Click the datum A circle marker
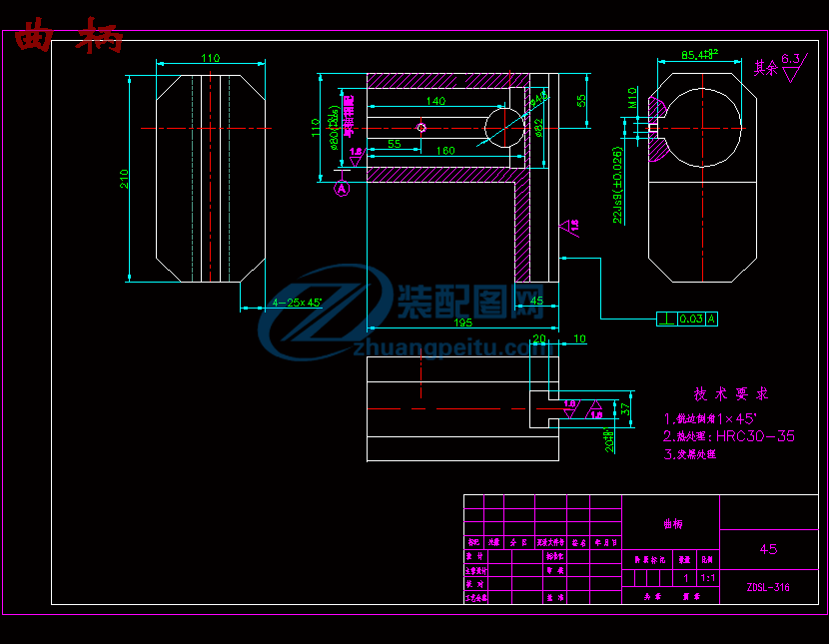 342,187
